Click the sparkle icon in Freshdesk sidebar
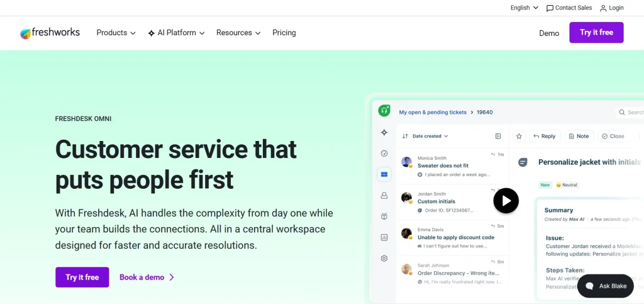The width and height of the screenshot is (644, 304). coord(384,132)
